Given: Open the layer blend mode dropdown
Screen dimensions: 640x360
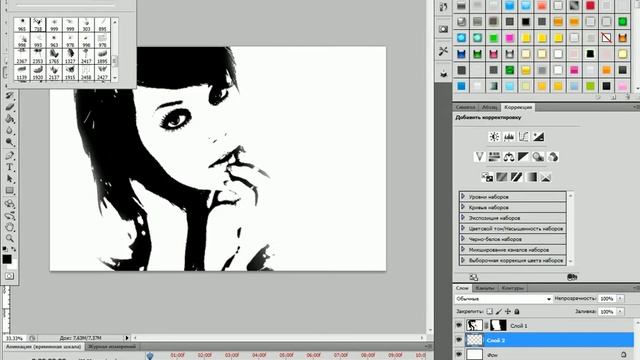Looking at the screenshot, I should pos(503,299).
